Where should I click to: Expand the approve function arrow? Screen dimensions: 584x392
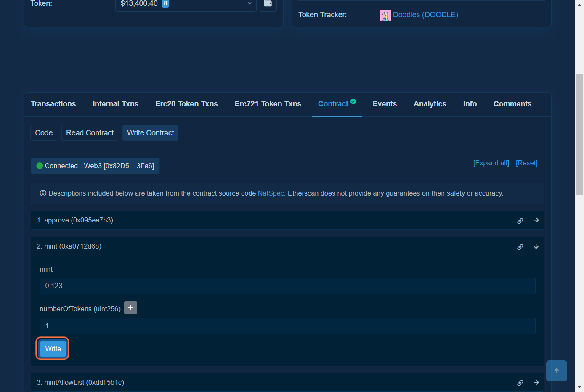536,220
